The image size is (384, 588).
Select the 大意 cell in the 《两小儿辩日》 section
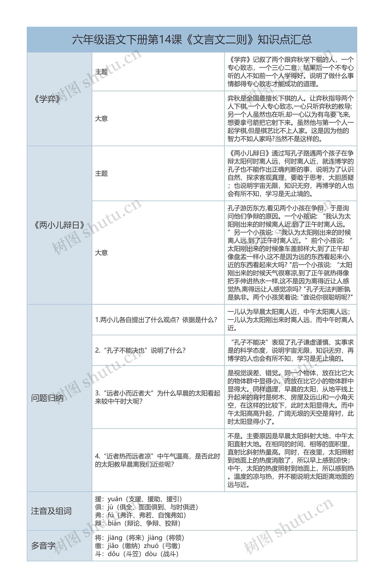click(x=158, y=253)
